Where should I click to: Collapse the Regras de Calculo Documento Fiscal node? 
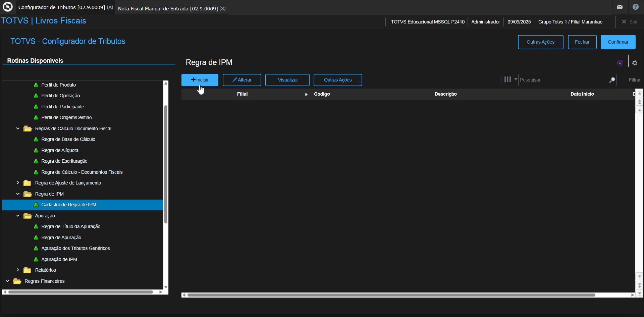(x=18, y=128)
